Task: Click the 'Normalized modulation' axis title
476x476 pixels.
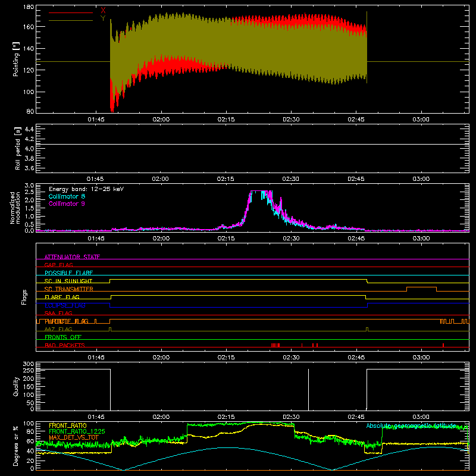Action: coord(15,208)
